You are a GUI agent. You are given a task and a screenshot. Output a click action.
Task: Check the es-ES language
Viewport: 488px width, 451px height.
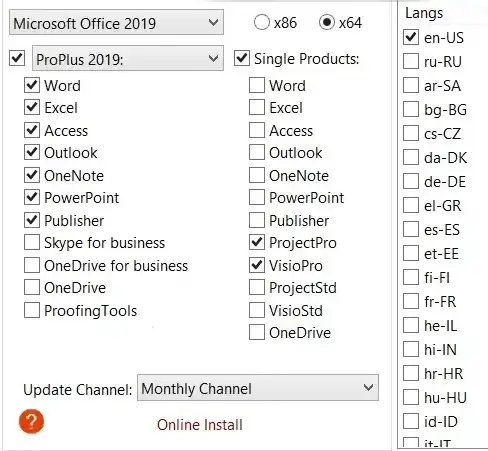[x=411, y=229]
